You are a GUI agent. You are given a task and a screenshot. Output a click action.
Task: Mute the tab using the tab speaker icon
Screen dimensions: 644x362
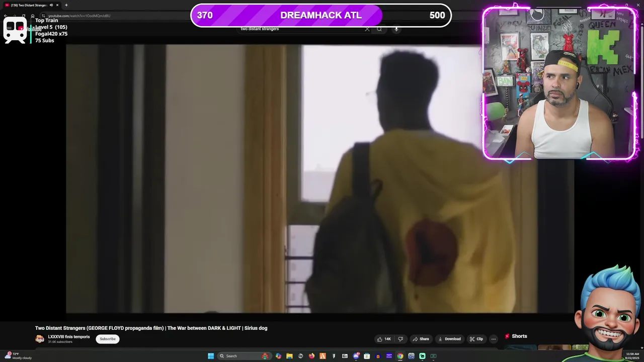[x=51, y=5]
